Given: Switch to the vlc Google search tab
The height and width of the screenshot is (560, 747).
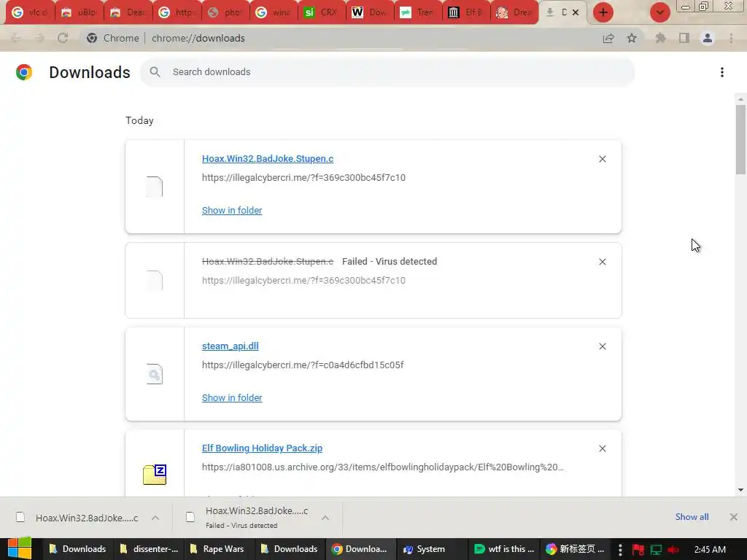Looking at the screenshot, I should pyautogui.click(x=29, y=12).
